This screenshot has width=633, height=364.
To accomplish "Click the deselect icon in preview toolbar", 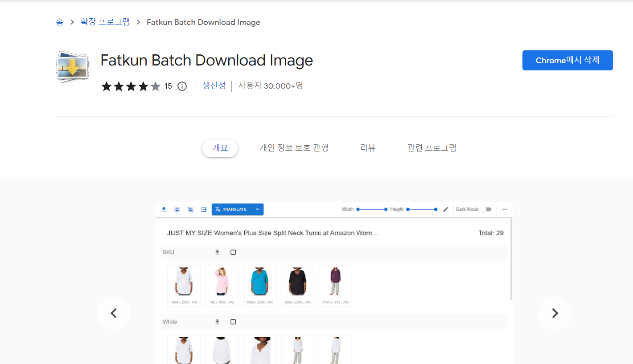I will tap(190, 209).
